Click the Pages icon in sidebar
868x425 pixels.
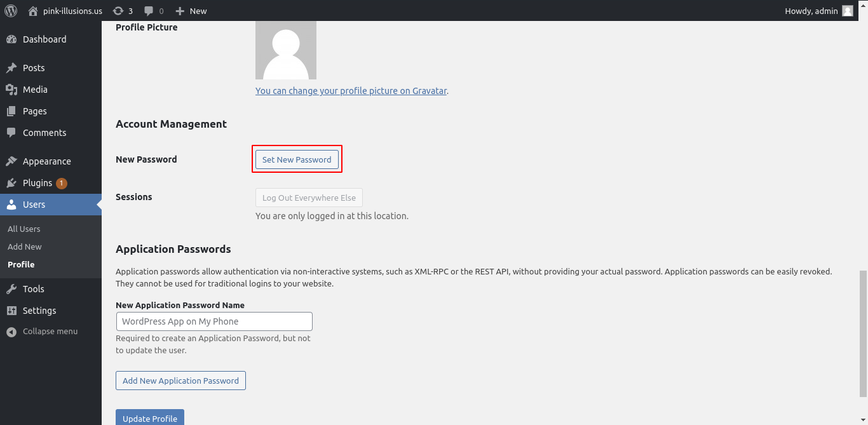[11, 111]
